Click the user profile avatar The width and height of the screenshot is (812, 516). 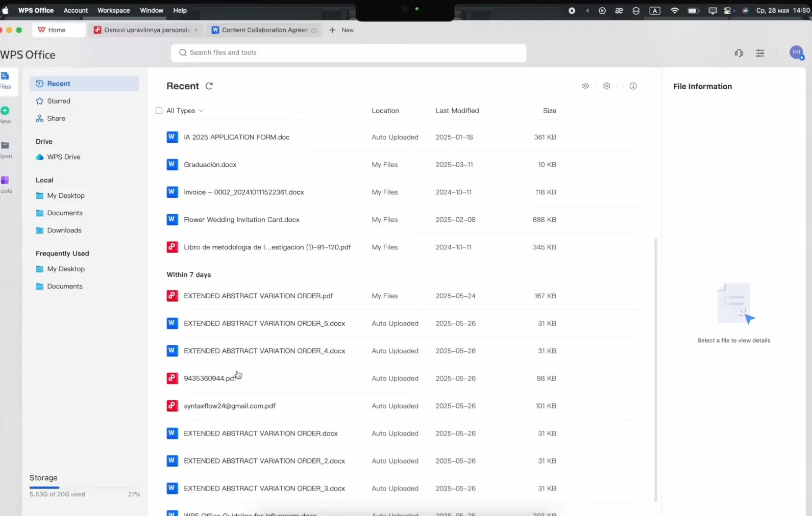[x=796, y=53]
